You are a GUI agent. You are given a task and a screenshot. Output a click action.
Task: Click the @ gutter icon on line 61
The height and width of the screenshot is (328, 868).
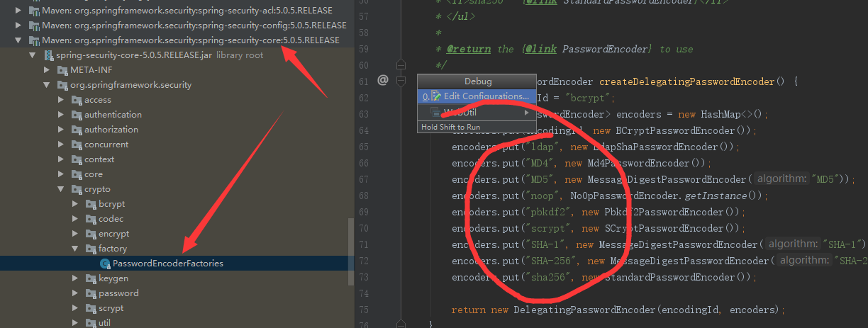click(x=383, y=80)
